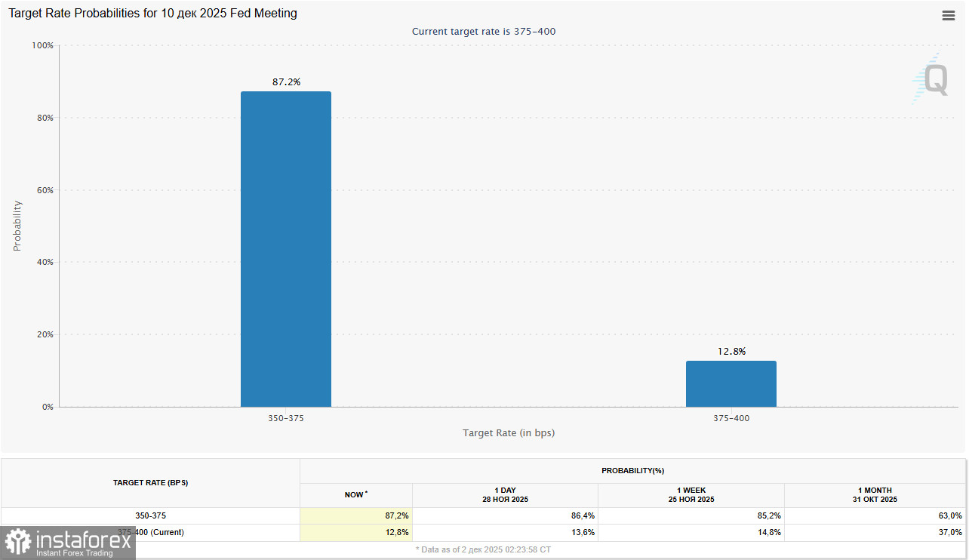This screenshot has height=560, width=969.
Task: Select the 350-375 row in the table
Action: [x=150, y=515]
